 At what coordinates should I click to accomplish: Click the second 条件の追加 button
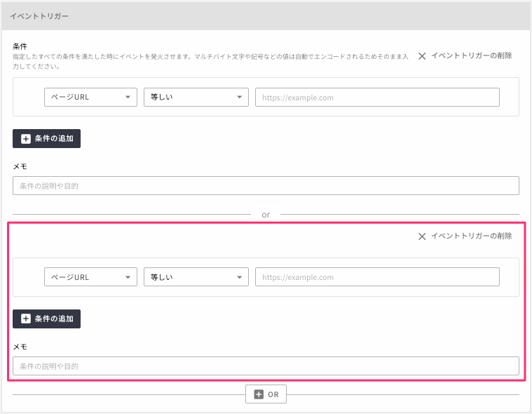tap(46, 319)
